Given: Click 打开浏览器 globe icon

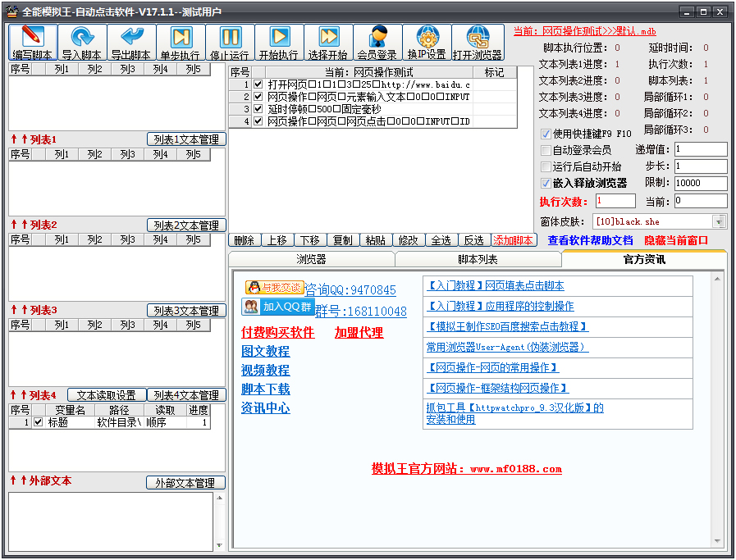Looking at the screenshot, I should coord(478,43).
